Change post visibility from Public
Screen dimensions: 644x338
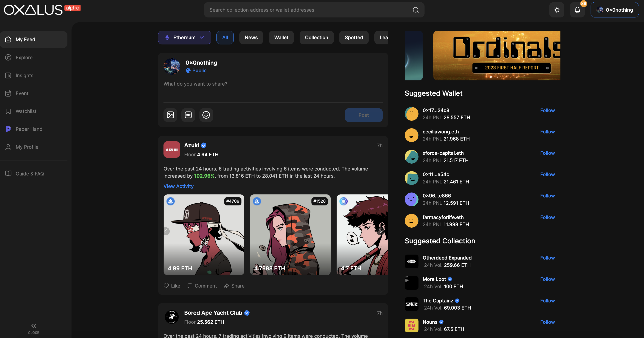pyautogui.click(x=196, y=70)
